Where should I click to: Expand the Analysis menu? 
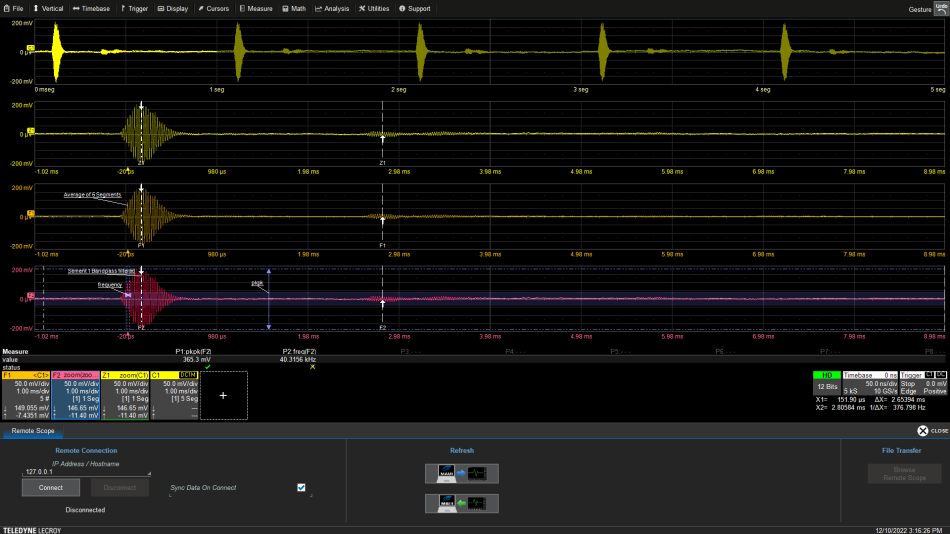pyautogui.click(x=332, y=8)
